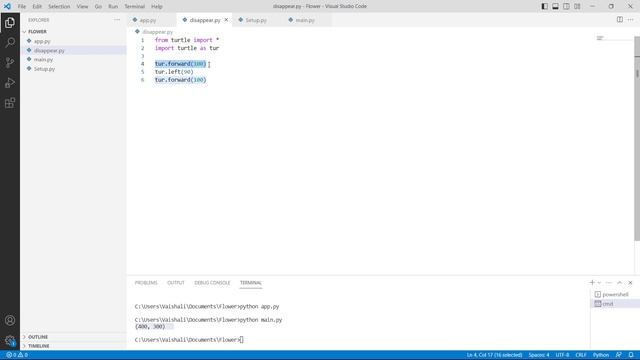Screen dimensions: 640x360
Task: Toggle the secondary side bar layout icon
Action: coord(567,6)
